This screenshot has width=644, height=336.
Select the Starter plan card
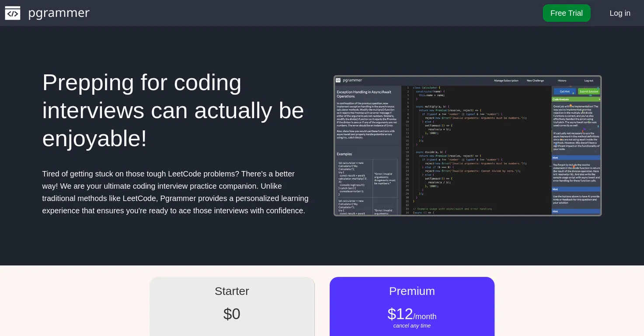click(232, 306)
